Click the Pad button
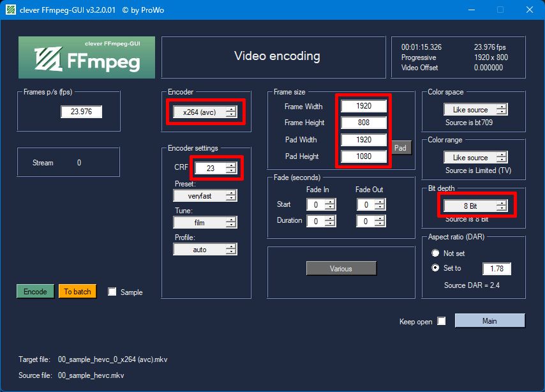 point(402,148)
